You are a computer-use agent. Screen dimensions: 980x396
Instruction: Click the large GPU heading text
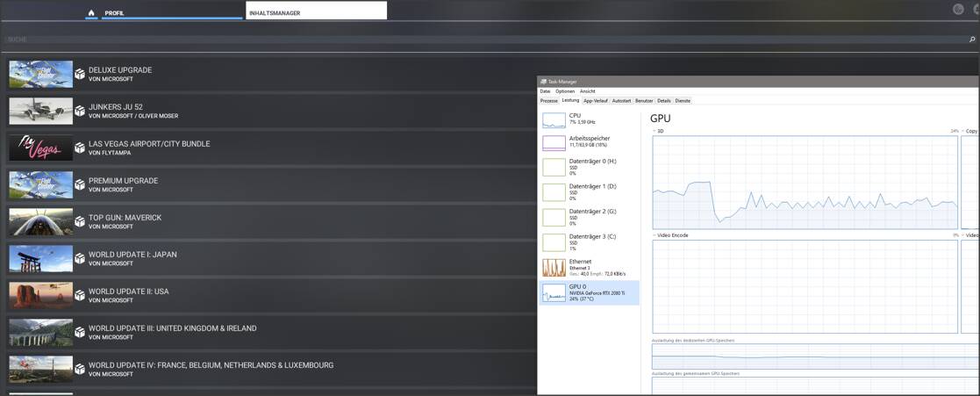coord(661,118)
